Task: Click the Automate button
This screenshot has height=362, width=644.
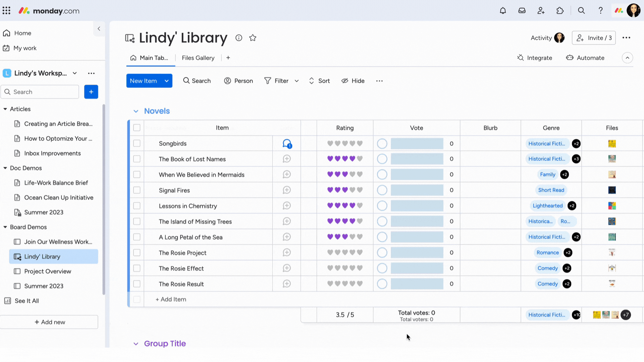Action: coord(590,58)
